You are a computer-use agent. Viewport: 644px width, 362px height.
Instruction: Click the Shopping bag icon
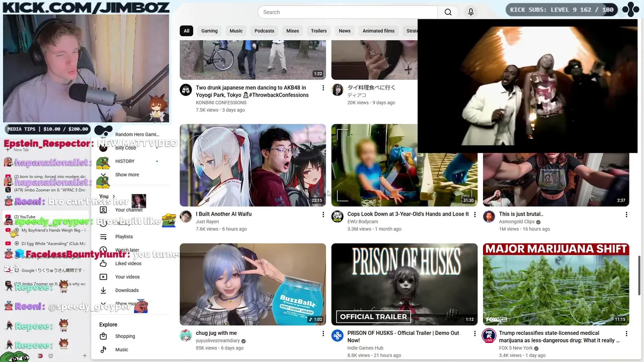point(103,336)
